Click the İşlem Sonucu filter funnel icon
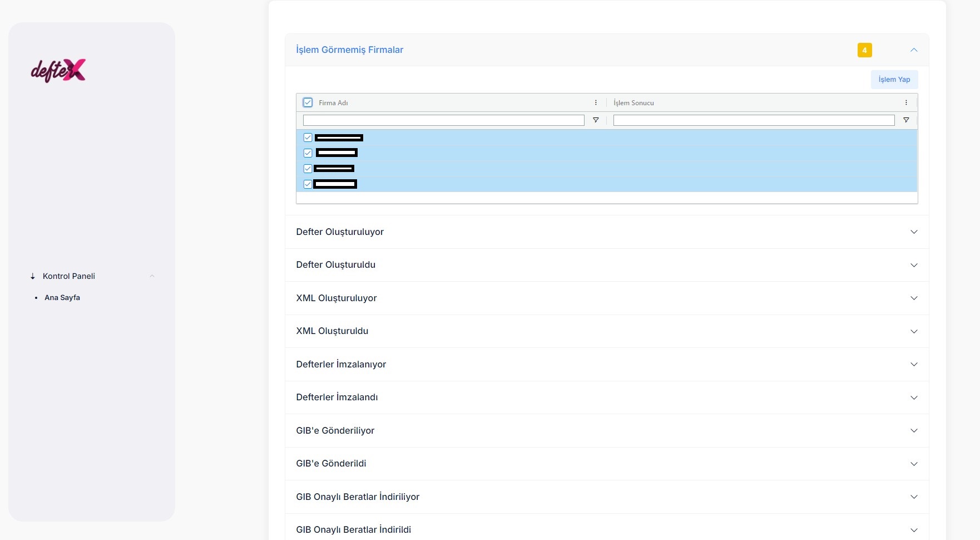 (x=906, y=120)
